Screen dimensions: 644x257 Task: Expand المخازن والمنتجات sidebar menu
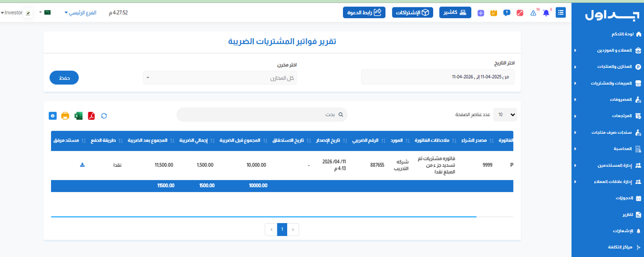click(608, 67)
